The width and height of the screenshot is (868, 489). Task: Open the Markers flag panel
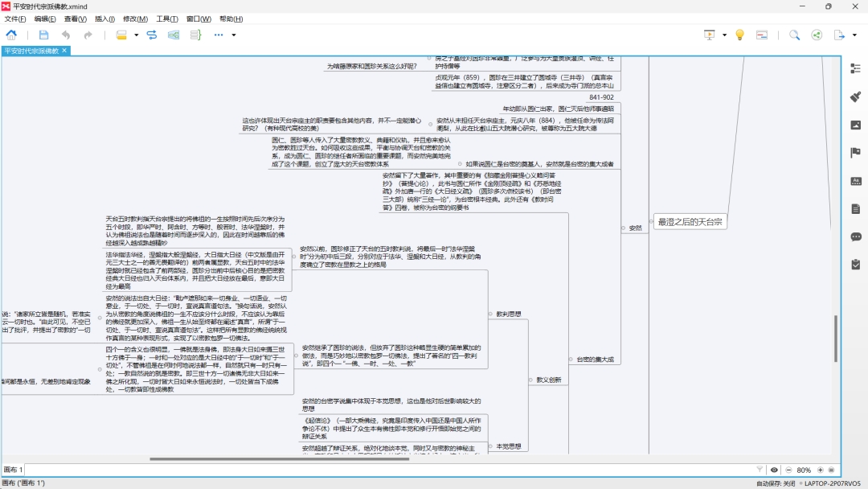click(855, 153)
